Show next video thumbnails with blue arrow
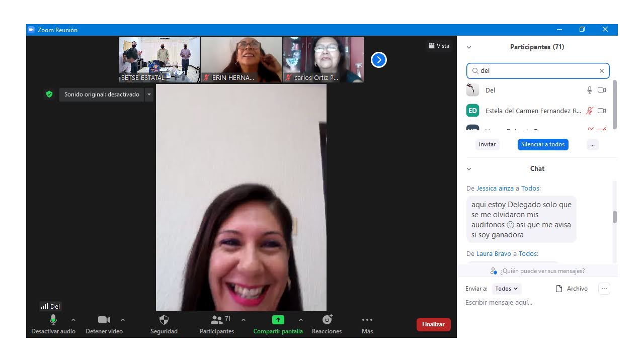The image size is (644, 362). (378, 60)
